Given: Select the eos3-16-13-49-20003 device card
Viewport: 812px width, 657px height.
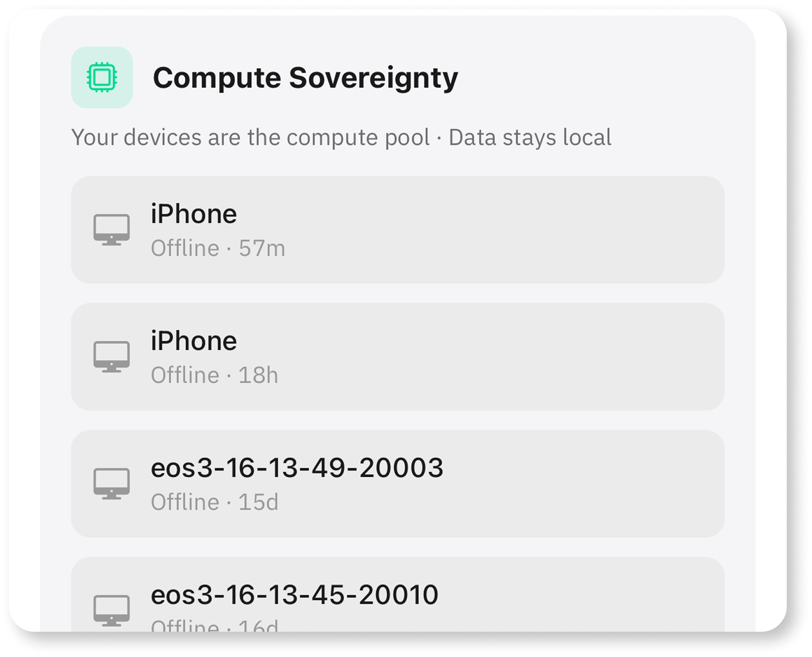Looking at the screenshot, I should 399,485.
